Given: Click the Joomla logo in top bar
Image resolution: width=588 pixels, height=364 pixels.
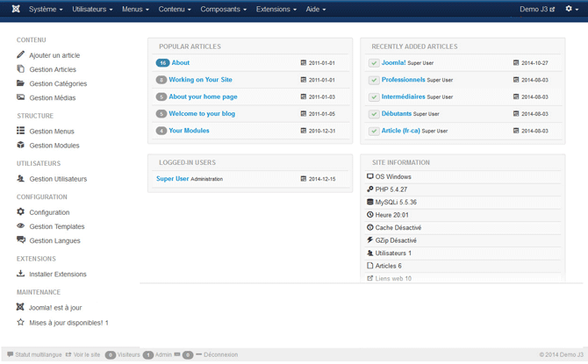Looking at the screenshot, I should (x=16, y=9).
